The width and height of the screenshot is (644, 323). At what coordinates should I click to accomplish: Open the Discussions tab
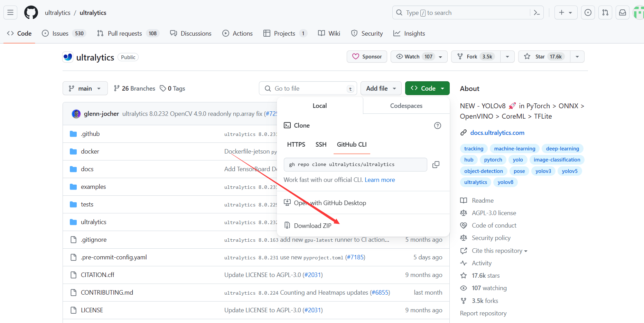click(x=191, y=34)
